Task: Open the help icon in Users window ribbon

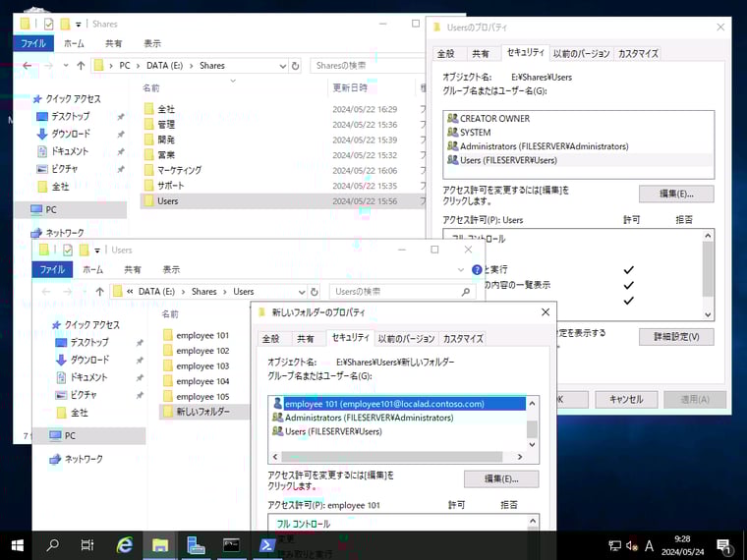Action: tap(478, 269)
